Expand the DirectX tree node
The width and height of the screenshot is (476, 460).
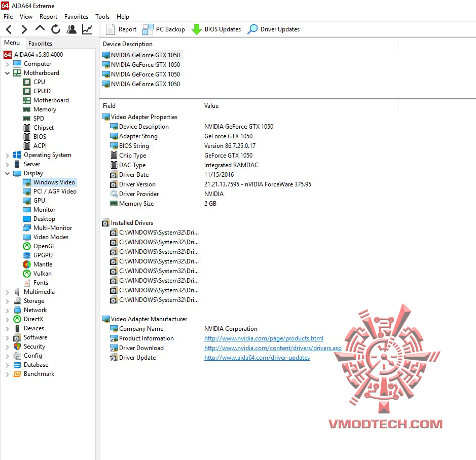(x=7, y=320)
